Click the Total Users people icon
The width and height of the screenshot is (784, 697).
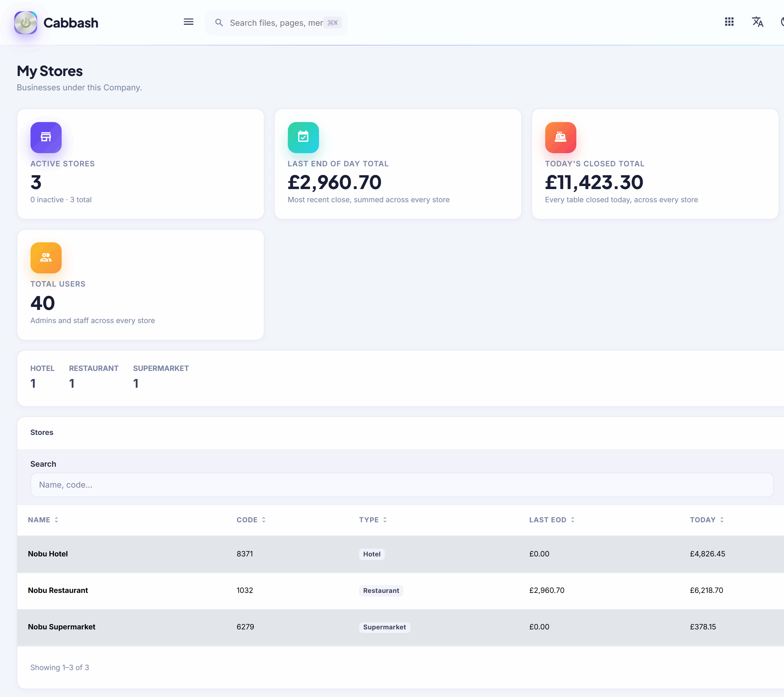click(46, 258)
